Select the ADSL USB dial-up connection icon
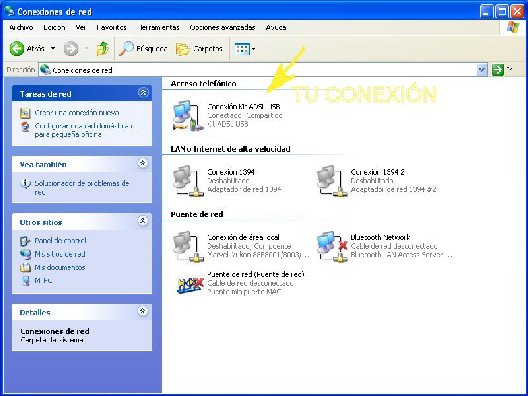 [187, 116]
